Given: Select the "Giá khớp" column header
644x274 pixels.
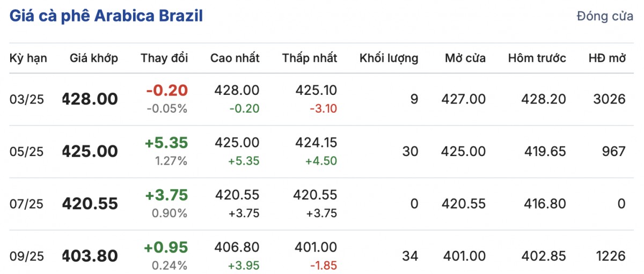Looking at the screenshot, I should [94, 58].
